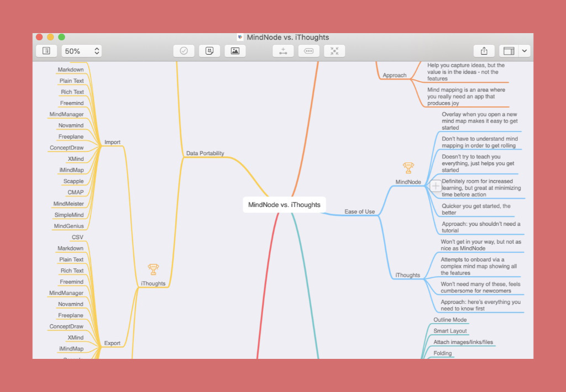The image size is (566, 392).
Task: Select iMindMap under Import
Action: 71,170
